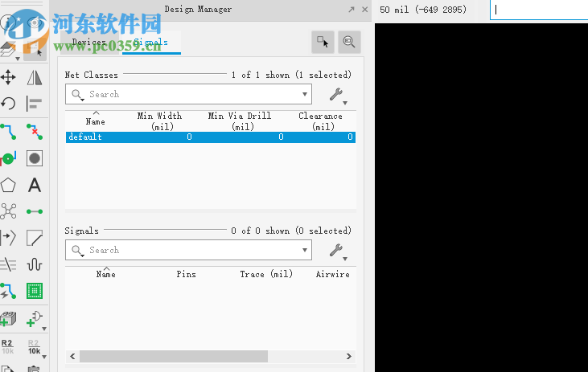Expand Signals search dropdown arrow
This screenshot has width=588, height=372.
click(x=305, y=250)
